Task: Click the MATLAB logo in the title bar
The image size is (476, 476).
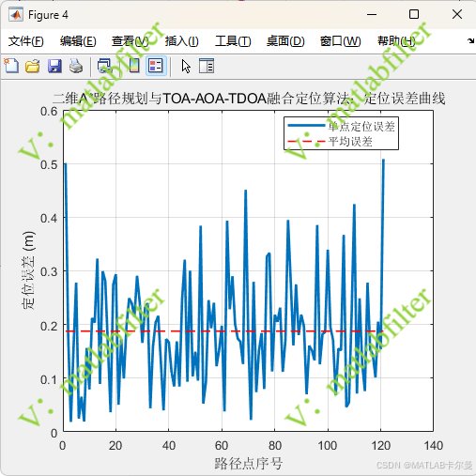Action: coord(16,15)
